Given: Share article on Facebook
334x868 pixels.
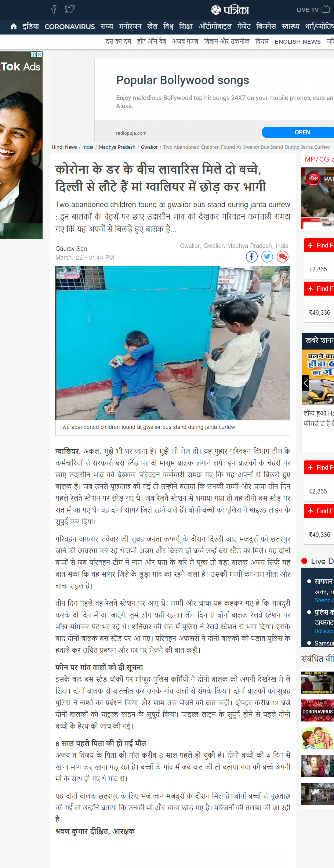Looking at the screenshot, I should click(x=251, y=257).
